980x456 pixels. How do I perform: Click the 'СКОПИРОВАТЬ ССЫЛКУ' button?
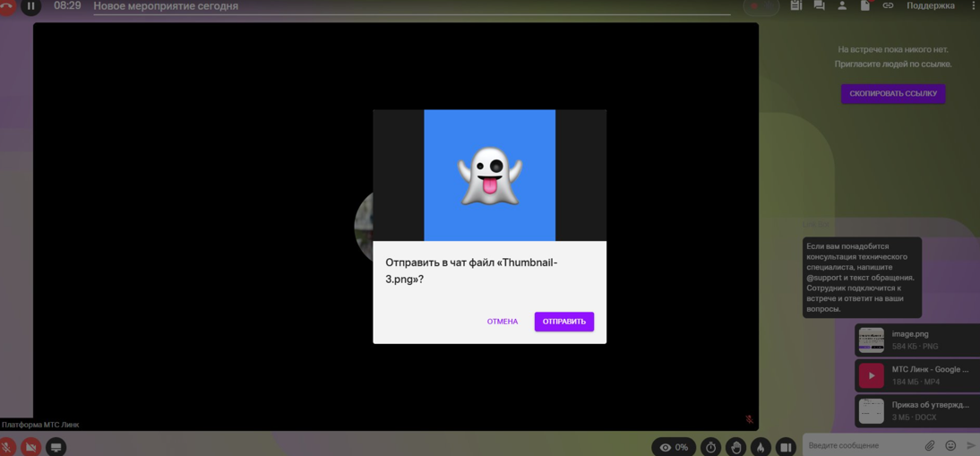pyautogui.click(x=893, y=94)
